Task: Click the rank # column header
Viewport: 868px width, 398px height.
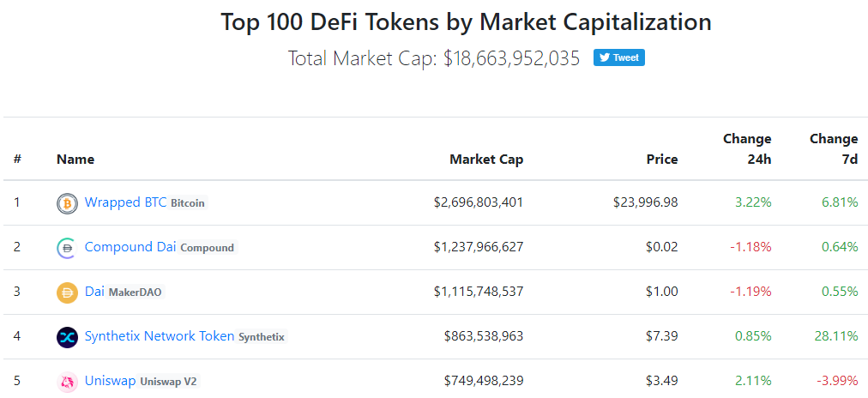Action: point(17,159)
